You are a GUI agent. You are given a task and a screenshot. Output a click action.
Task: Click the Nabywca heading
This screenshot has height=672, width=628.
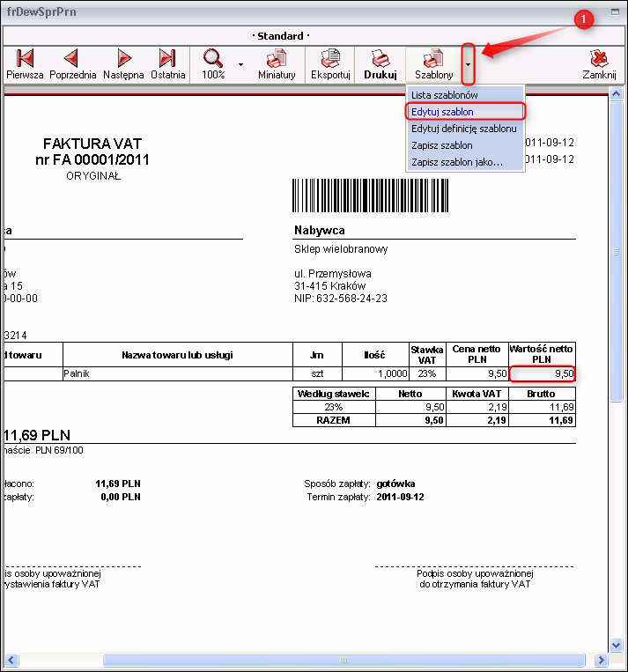[320, 230]
